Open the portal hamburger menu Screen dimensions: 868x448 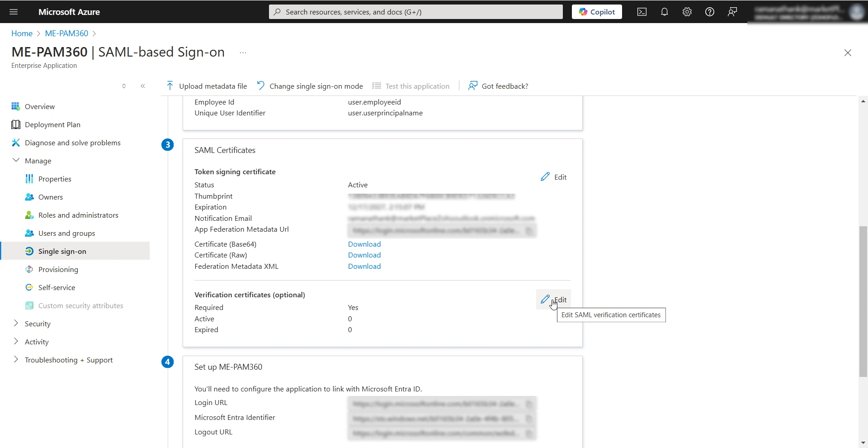click(13, 12)
